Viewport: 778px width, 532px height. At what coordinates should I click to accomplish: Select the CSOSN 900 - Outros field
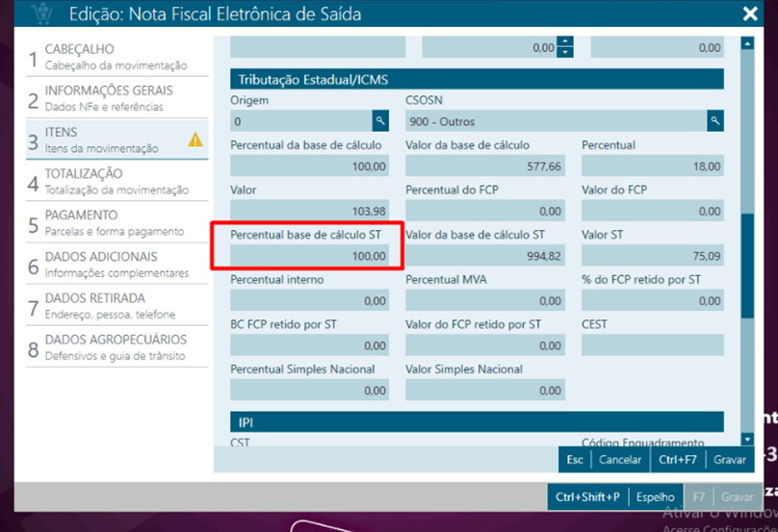pyautogui.click(x=556, y=122)
